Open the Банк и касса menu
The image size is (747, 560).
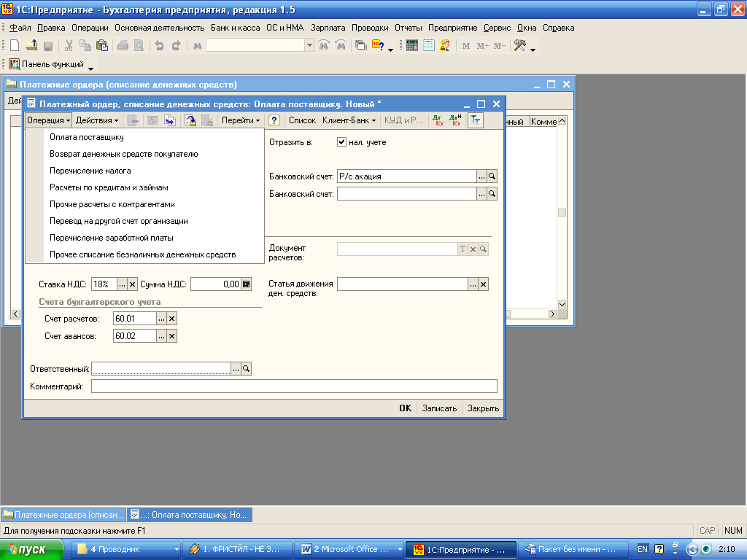click(236, 28)
